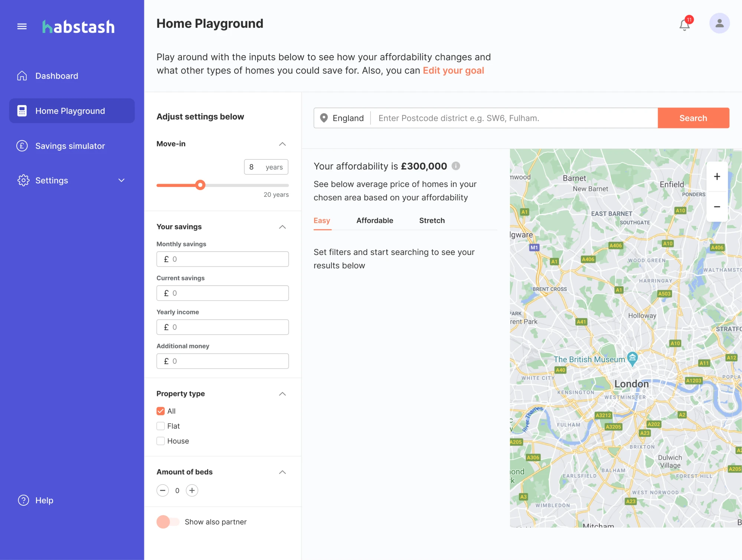Screen dimensions: 742x560
Task: Check the Flat checkbox
Action: pyautogui.click(x=160, y=426)
